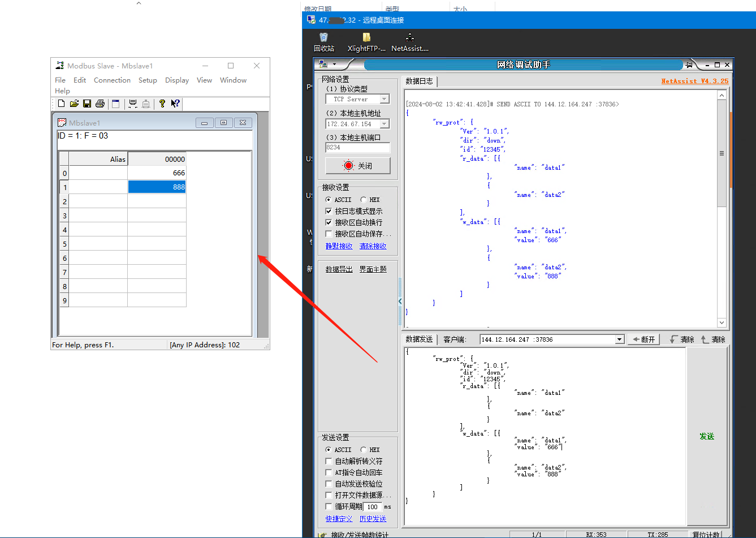This screenshot has height=538, width=756.
Task: Uncheck the 按日志模式显示 checkbox
Action: [x=329, y=211]
